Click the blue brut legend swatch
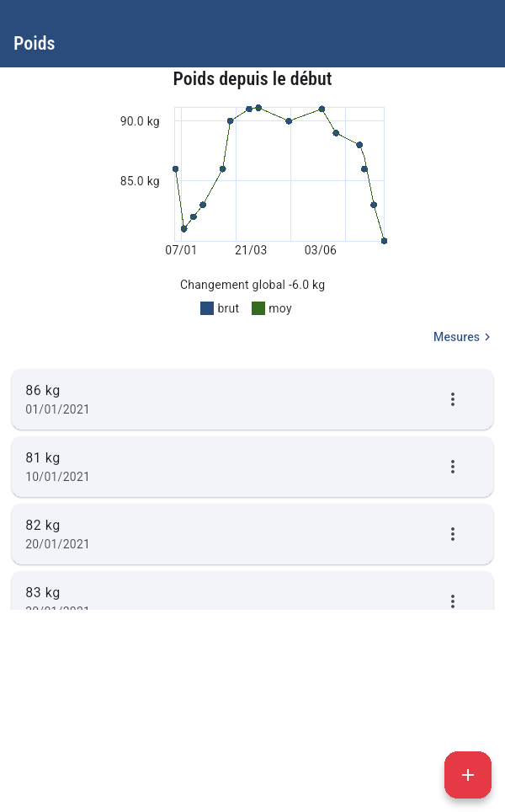The height and width of the screenshot is (812, 505). (207, 308)
